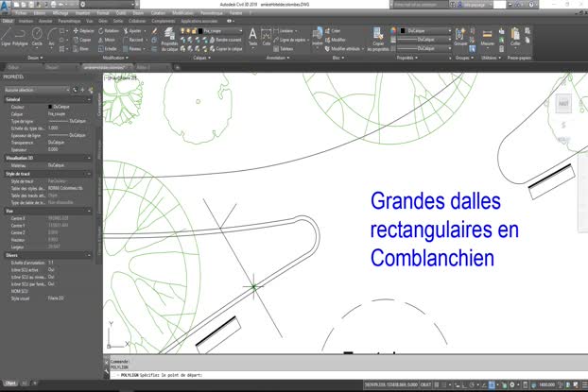The width and height of the screenshot is (588, 392).
Task: Toggle polar tracking in status bar
Action: (x=472, y=384)
